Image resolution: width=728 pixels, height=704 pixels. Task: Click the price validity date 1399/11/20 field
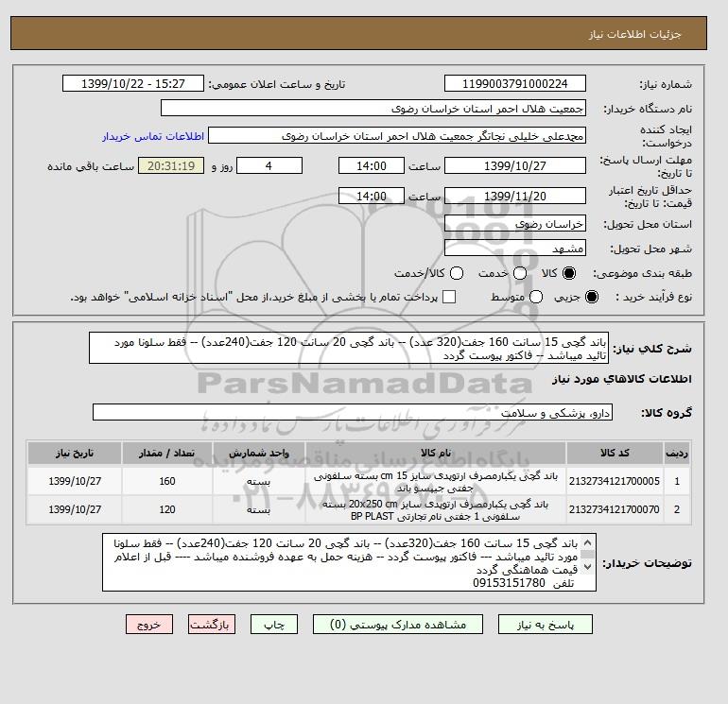[x=515, y=196]
